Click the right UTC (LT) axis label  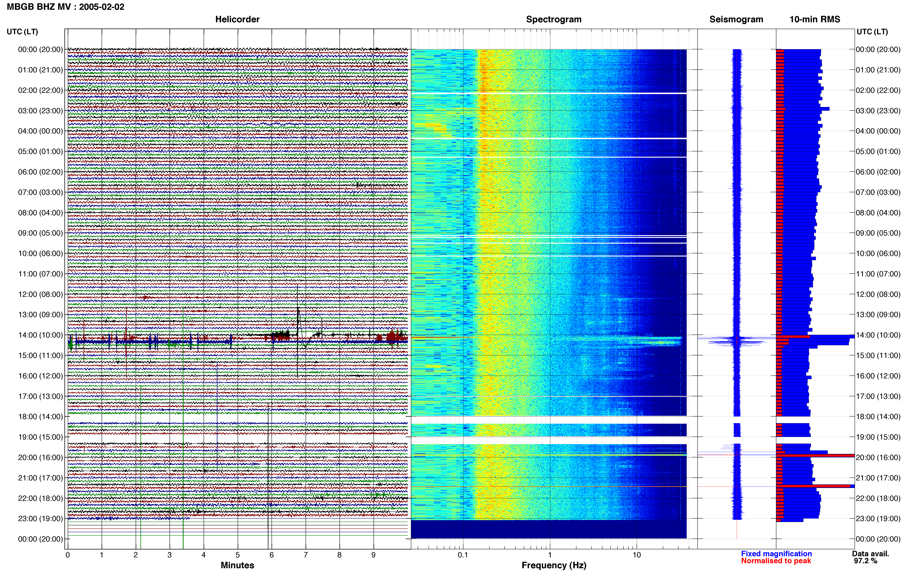(x=872, y=32)
